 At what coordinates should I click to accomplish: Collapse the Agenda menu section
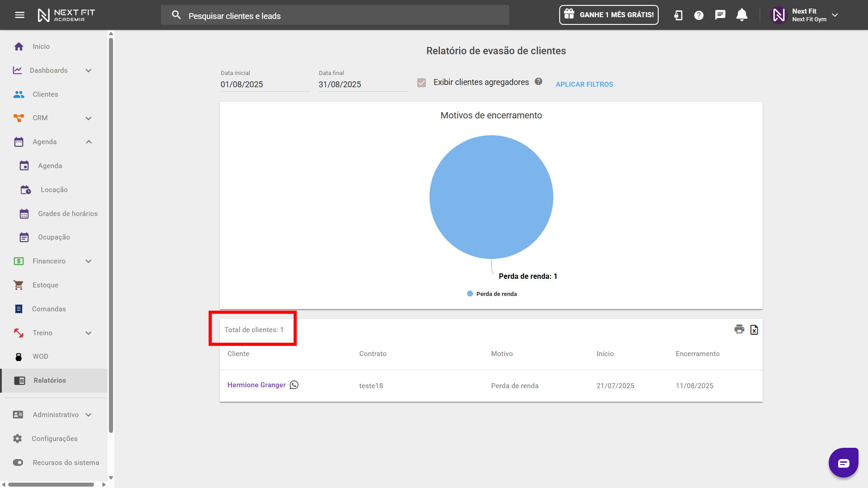pyautogui.click(x=89, y=142)
